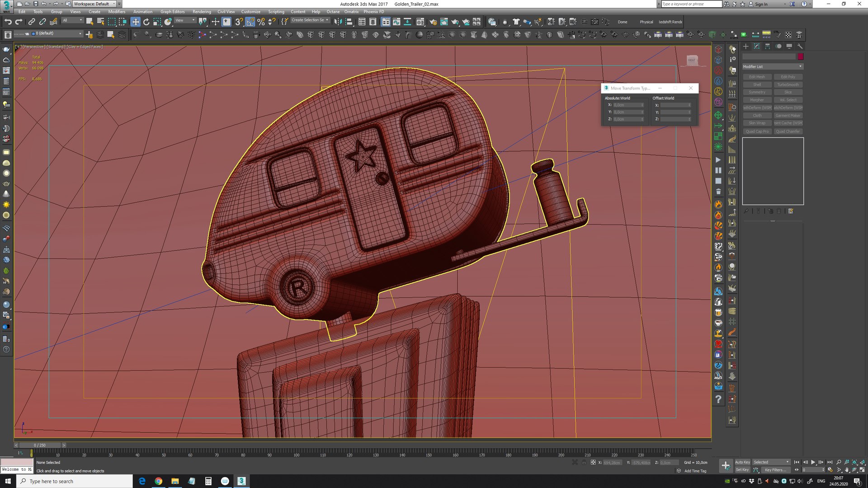Open the Selected key filter dropdown
Image resolution: width=868 pixels, height=488 pixels.
click(771, 462)
